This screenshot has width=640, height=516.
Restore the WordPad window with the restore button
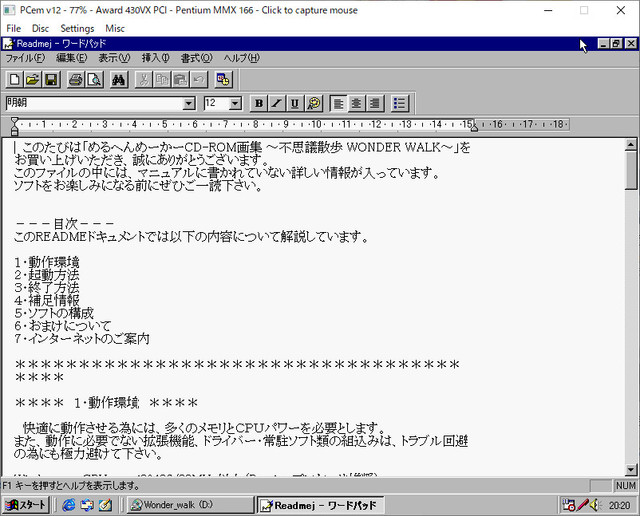616,43
